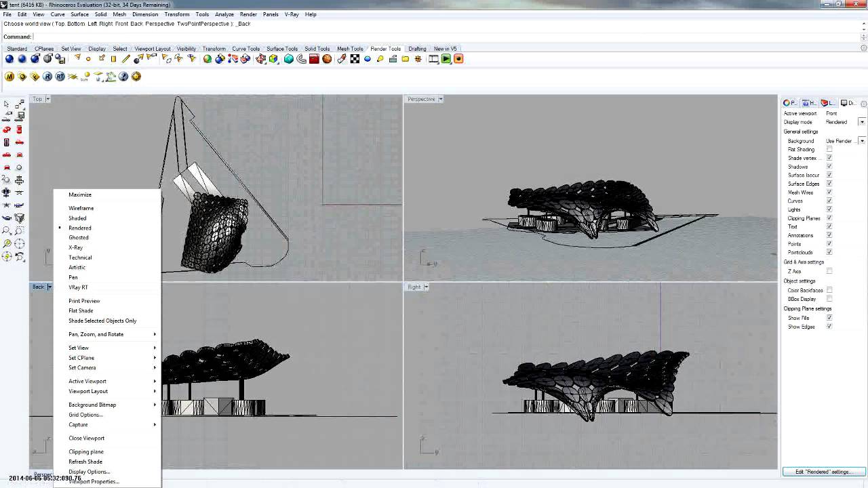Click the multicolor sphere environment icon

[x=208, y=59]
